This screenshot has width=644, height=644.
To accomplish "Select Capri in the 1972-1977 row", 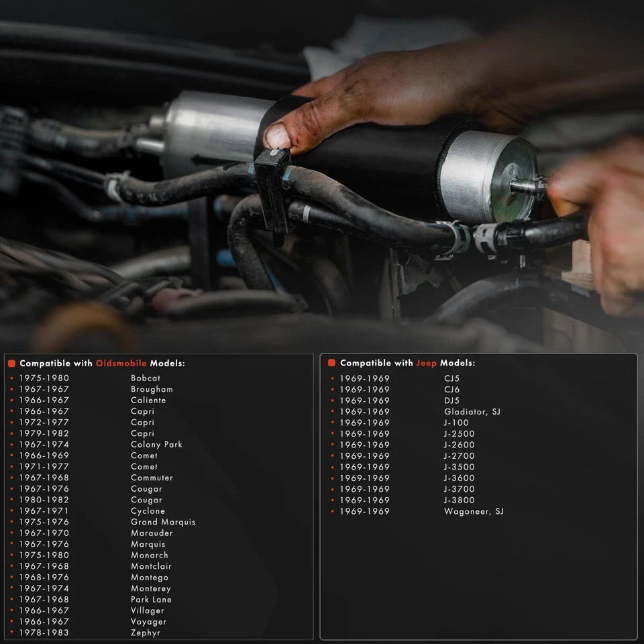I will (x=142, y=422).
